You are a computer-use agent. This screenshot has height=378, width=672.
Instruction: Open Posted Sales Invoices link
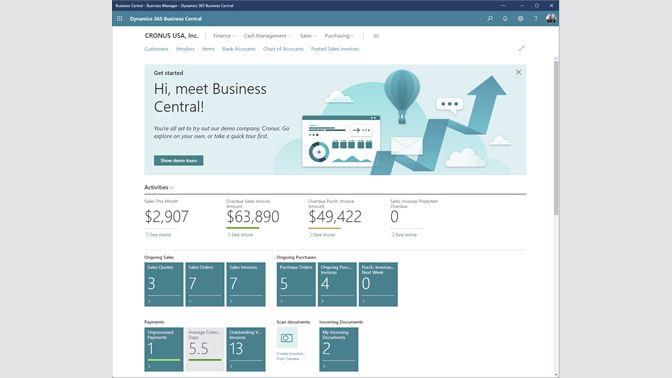[x=335, y=49]
